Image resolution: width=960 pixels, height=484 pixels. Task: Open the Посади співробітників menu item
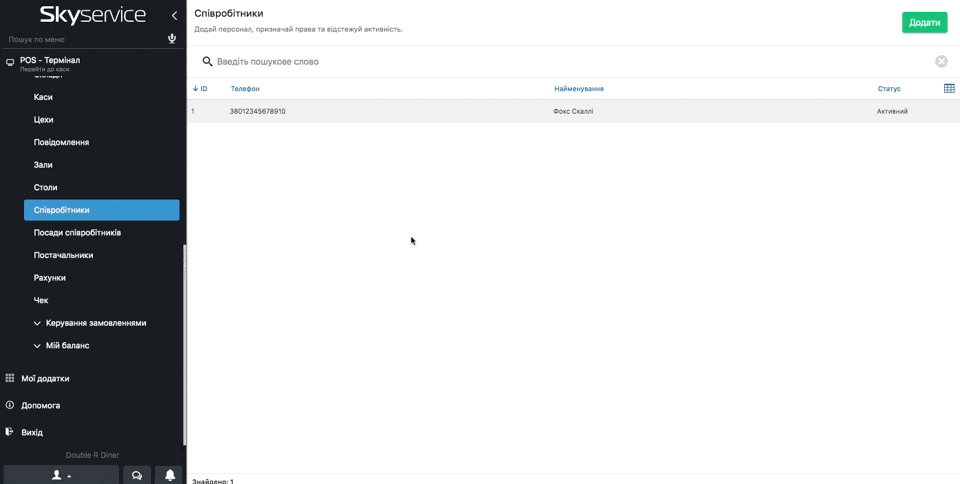tap(77, 233)
